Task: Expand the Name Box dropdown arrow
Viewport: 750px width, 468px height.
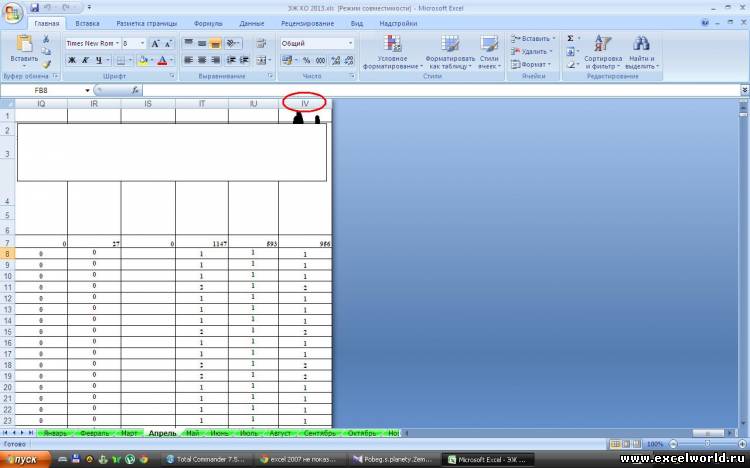Action: tap(88, 90)
